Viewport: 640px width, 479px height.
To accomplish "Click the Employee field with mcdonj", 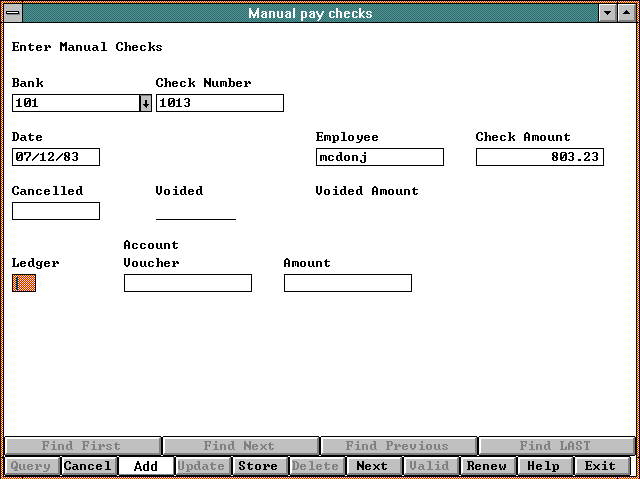I will click(x=379, y=157).
